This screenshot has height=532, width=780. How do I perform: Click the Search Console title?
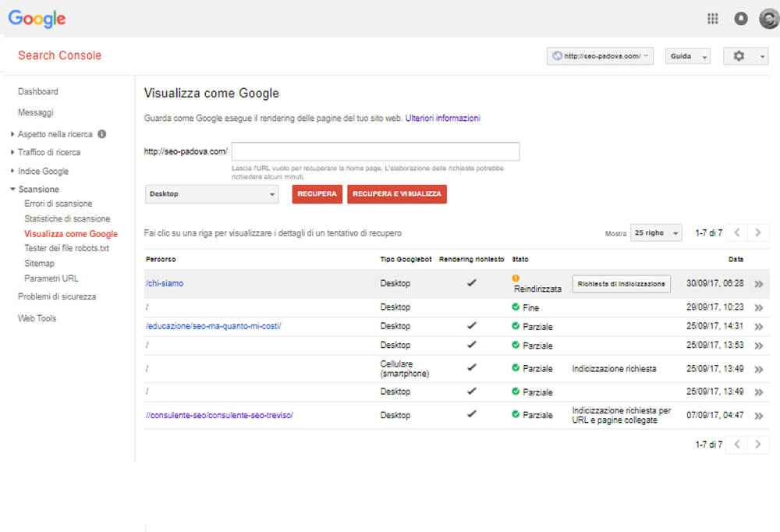pyautogui.click(x=60, y=55)
